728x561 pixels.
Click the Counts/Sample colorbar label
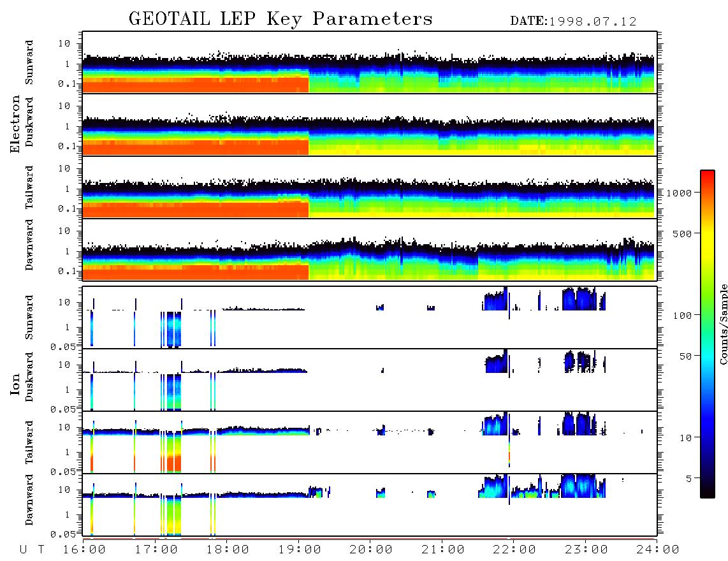724,324
